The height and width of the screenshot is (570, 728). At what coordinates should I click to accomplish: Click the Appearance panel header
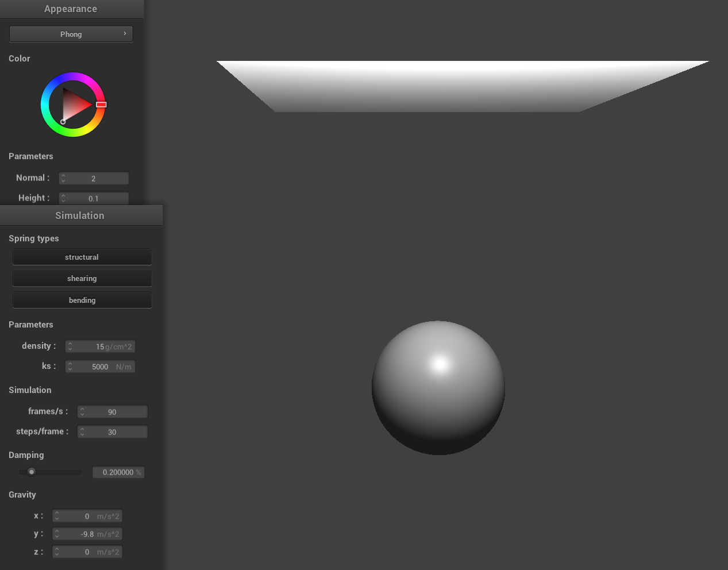71,9
